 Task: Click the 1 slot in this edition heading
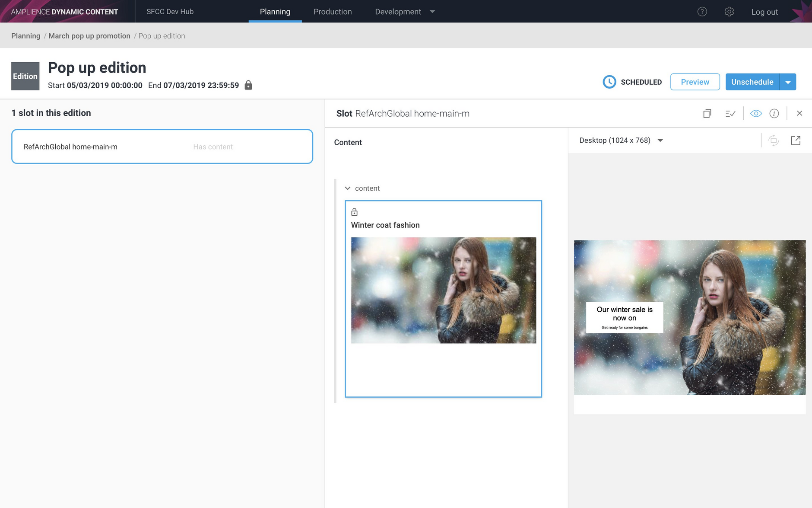(x=51, y=113)
